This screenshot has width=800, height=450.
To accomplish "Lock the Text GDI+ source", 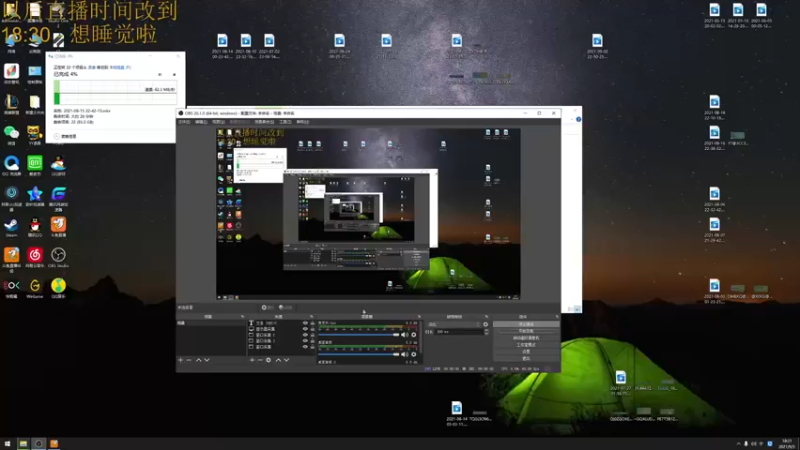I will click(312, 323).
